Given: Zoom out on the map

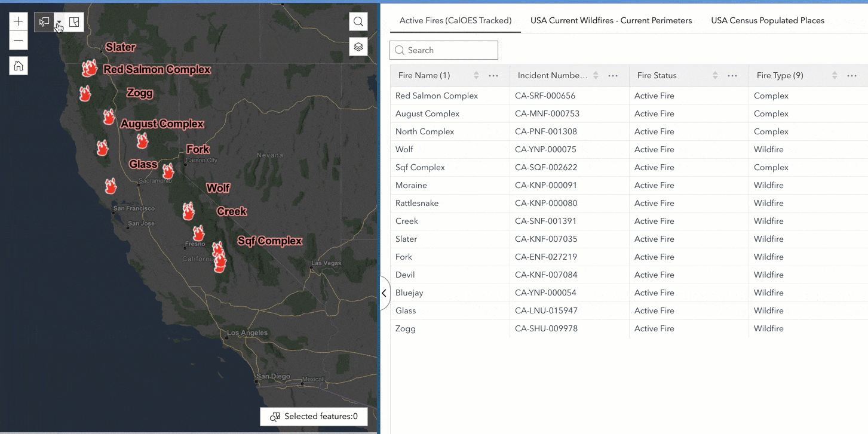Looking at the screenshot, I should pos(19,41).
